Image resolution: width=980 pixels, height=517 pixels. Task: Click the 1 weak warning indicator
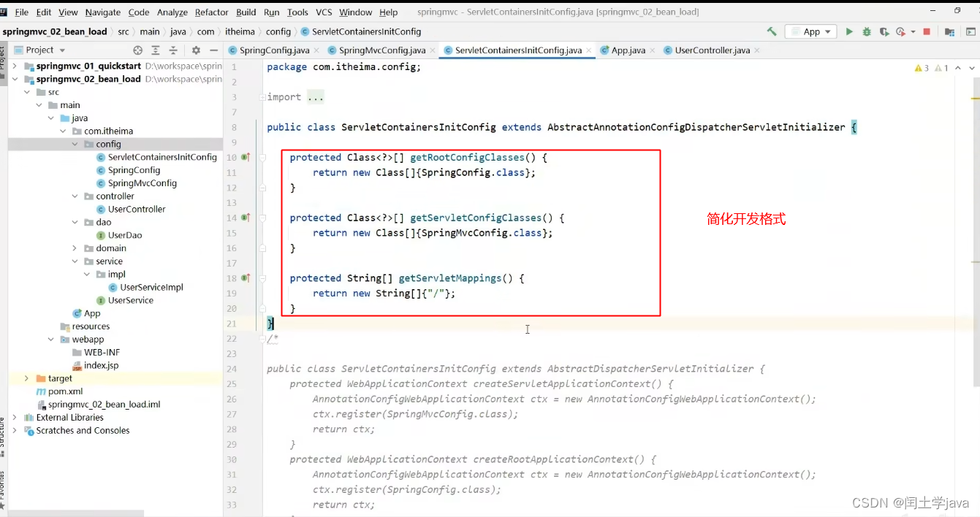(x=941, y=68)
